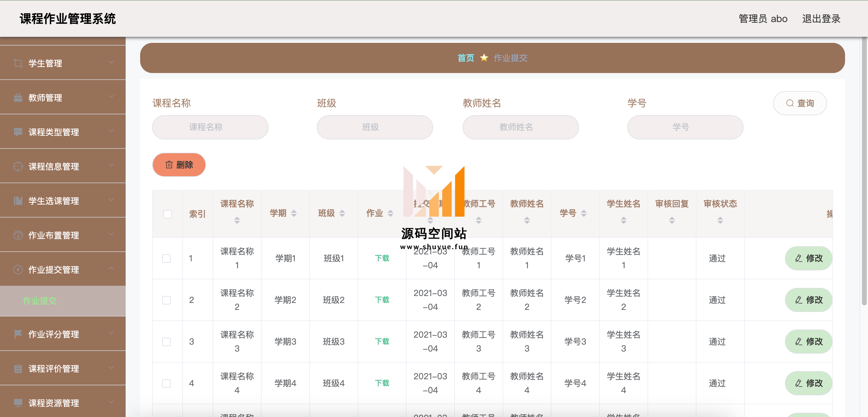
Task: Expand 课程评价管理 menu chevron
Action: [x=111, y=367]
